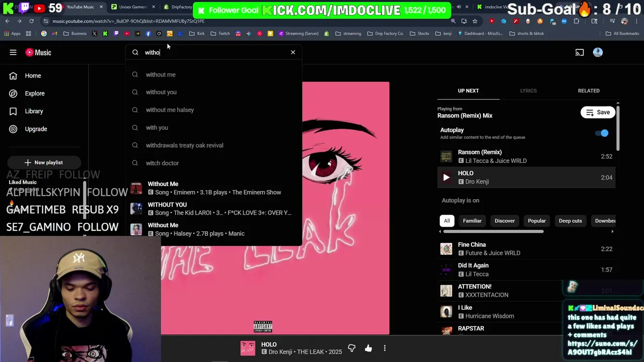The width and height of the screenshot is (644, 362).
Task: Reload the browser page
Action: [31, 21]
